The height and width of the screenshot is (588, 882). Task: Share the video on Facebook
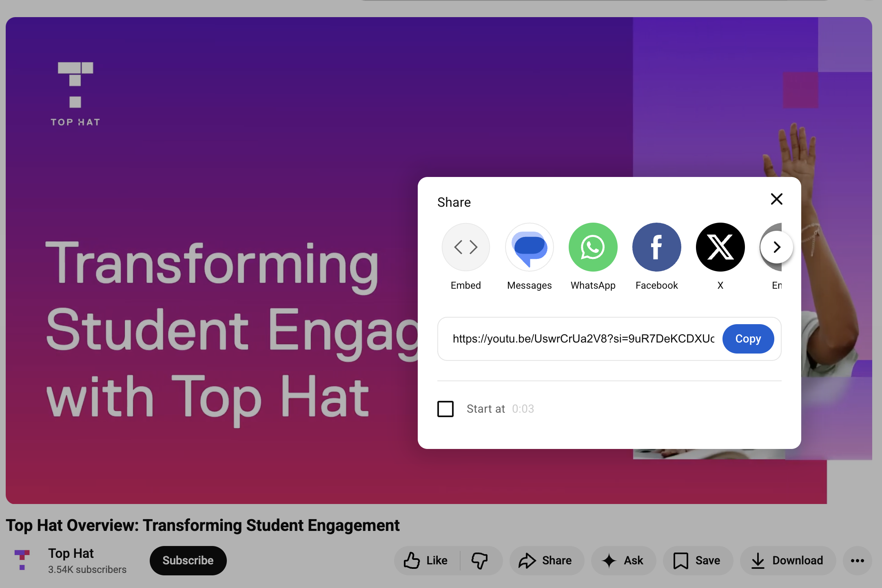[x=656, y=247]
